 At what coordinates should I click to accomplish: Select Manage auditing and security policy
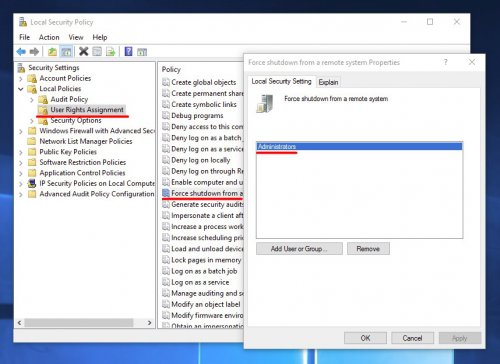coord(207,293)
